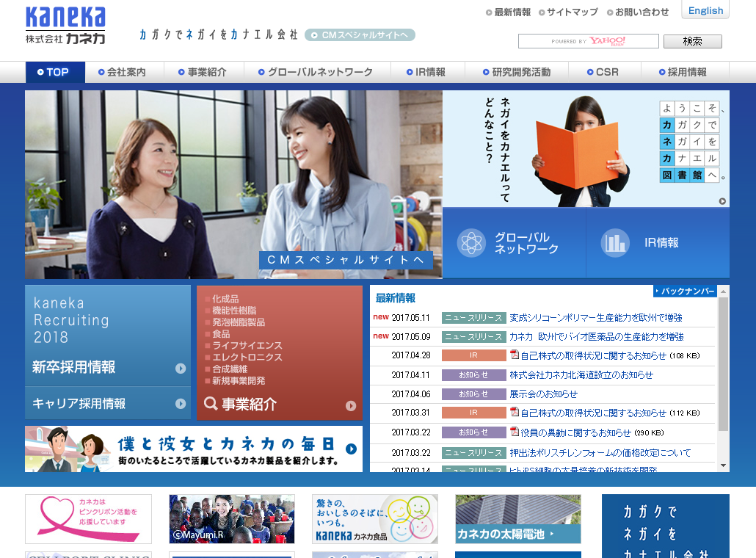Select 合成繊維 in the business list
The image size is (756, 558).
coord(230,369)
